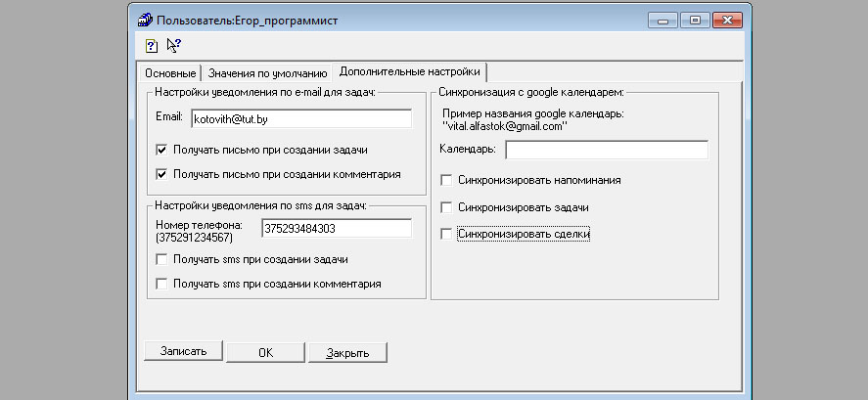
Task: Click the help question mark toolbar icon
Action: click(x=152, y=45)
